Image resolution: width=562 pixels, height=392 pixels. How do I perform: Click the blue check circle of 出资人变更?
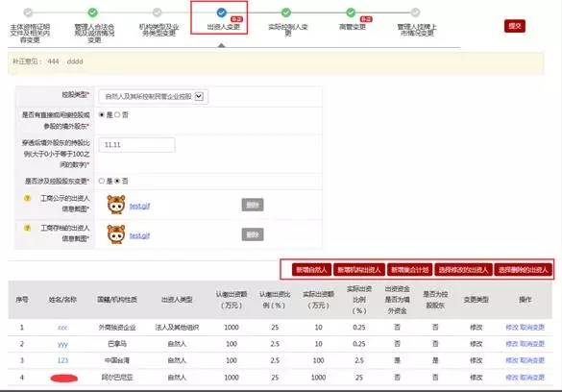pos(222,12)
